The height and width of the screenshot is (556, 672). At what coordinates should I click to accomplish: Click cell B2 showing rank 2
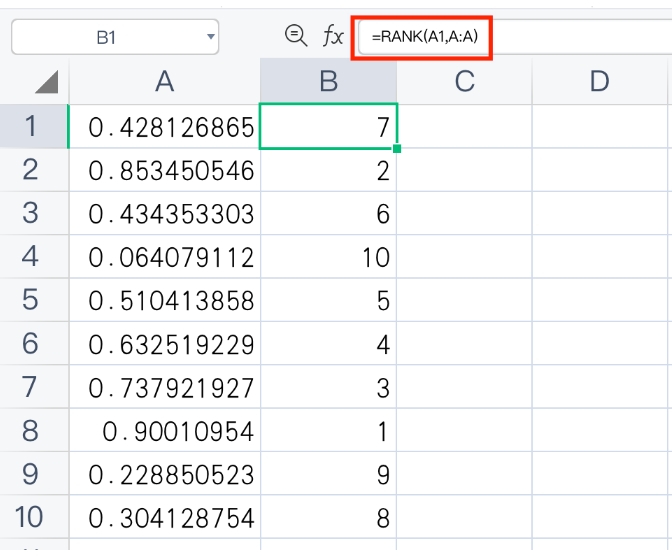[x=328, y=170]
